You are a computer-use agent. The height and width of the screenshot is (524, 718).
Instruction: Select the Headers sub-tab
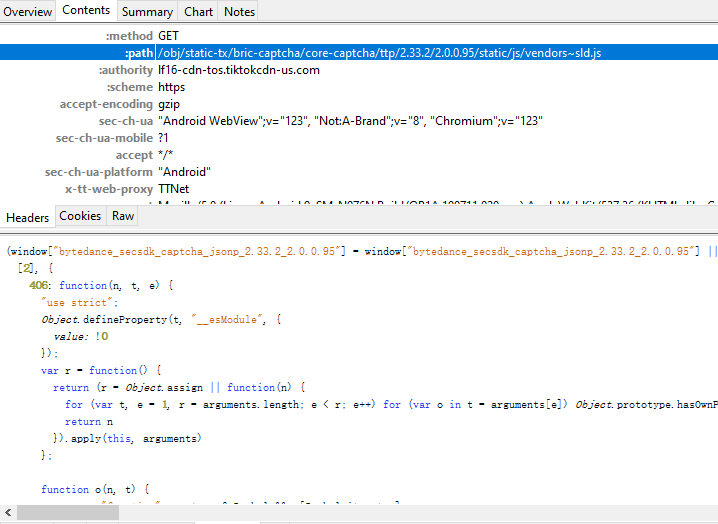coord(27,217)
